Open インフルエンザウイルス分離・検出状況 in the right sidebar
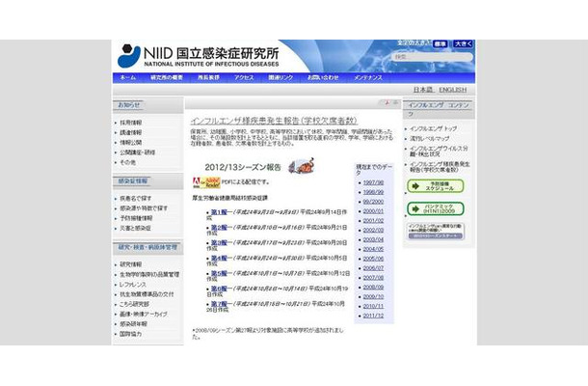The height and width of the screenshot is (386, 588). pos(439,151)
